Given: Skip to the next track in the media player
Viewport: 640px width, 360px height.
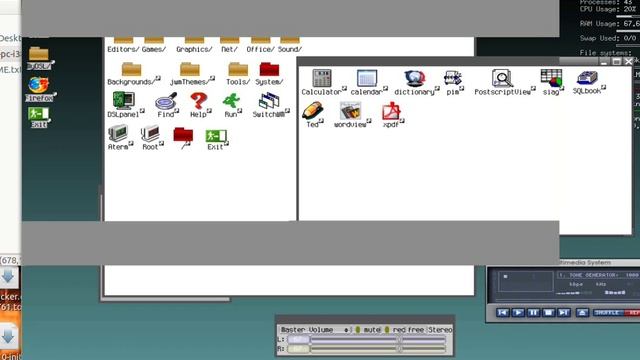Looking at the screenshot, I should (x=564, y=313).
